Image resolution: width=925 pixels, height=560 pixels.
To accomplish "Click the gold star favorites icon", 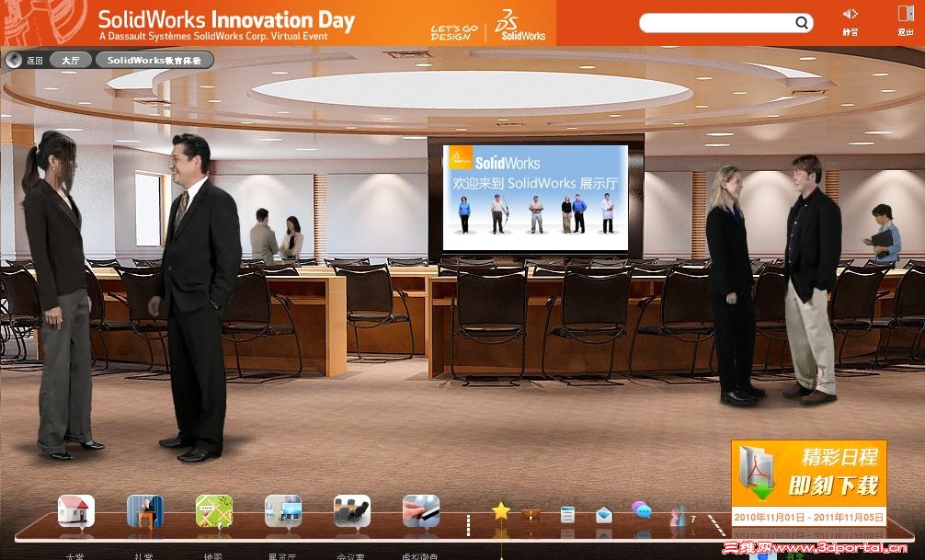I will 501,510.
